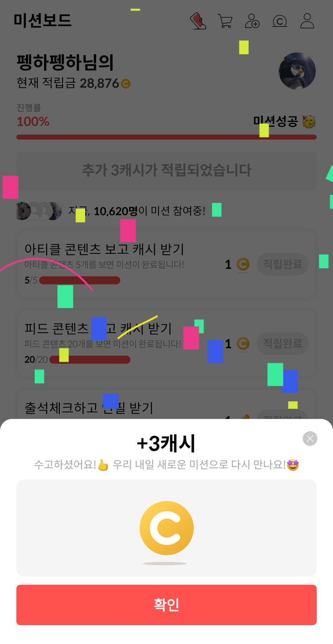The image size is (333, 644).
Task: Tap the 피드 콘텐츠 mission card title
Action: point(98,328)
